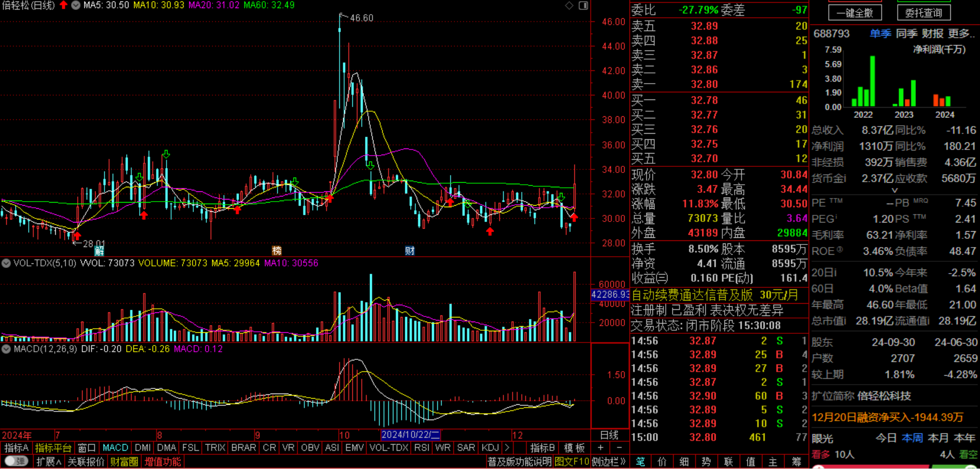Viewport: 980px width, 469px height.
Task: Select the OBV indicator tab
Action: tap(310, 448)
